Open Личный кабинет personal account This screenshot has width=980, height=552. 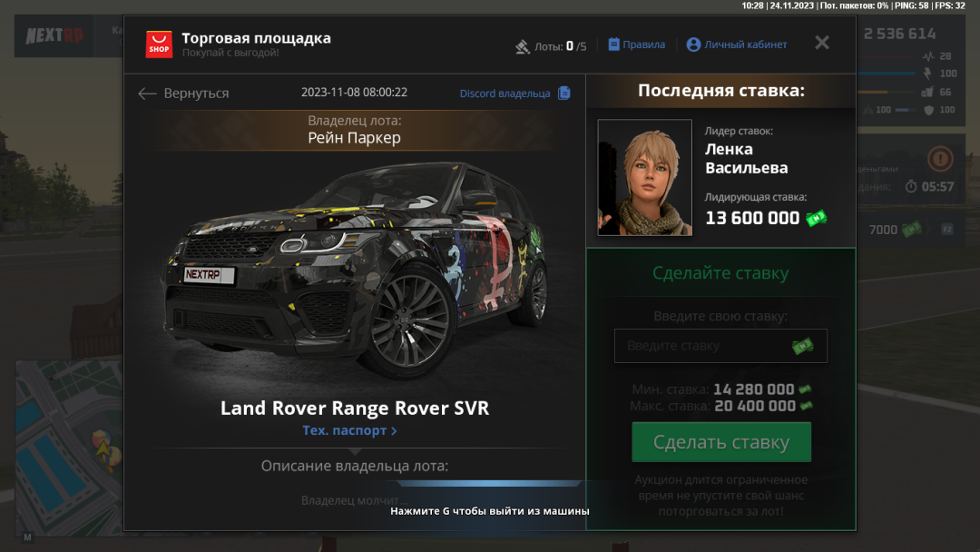click(x=736, y=44)
